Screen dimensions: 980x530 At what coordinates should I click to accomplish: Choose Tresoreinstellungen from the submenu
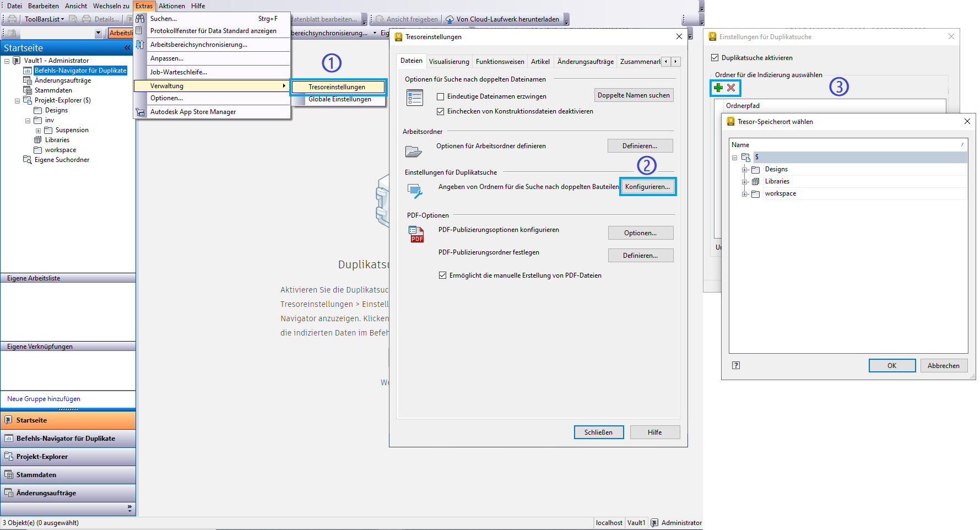point(339,87)
